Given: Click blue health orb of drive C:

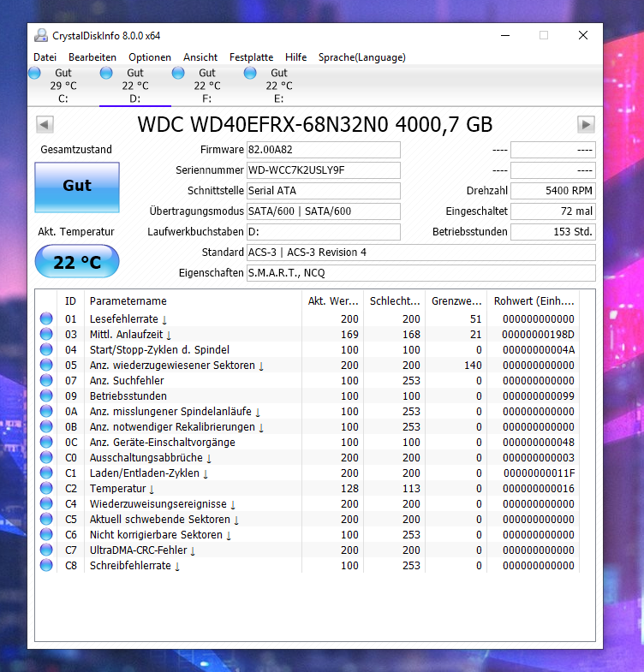Looking at the screenshot, I should tap(35, 73).
